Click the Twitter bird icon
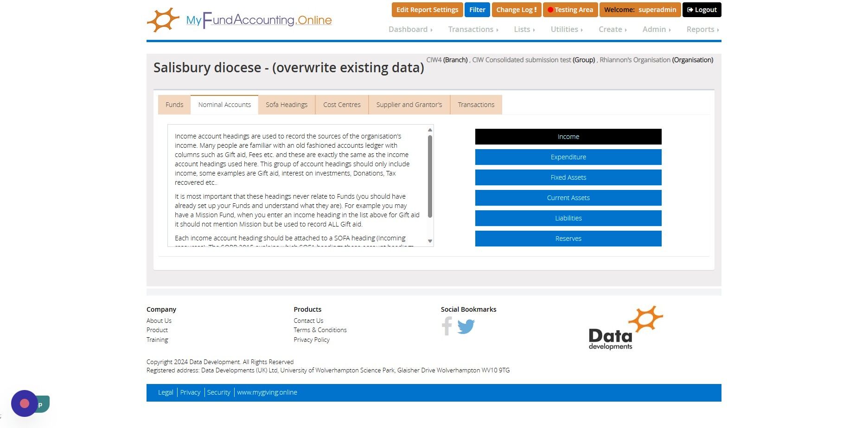The image size is (868, 428). tap(466, 327)
